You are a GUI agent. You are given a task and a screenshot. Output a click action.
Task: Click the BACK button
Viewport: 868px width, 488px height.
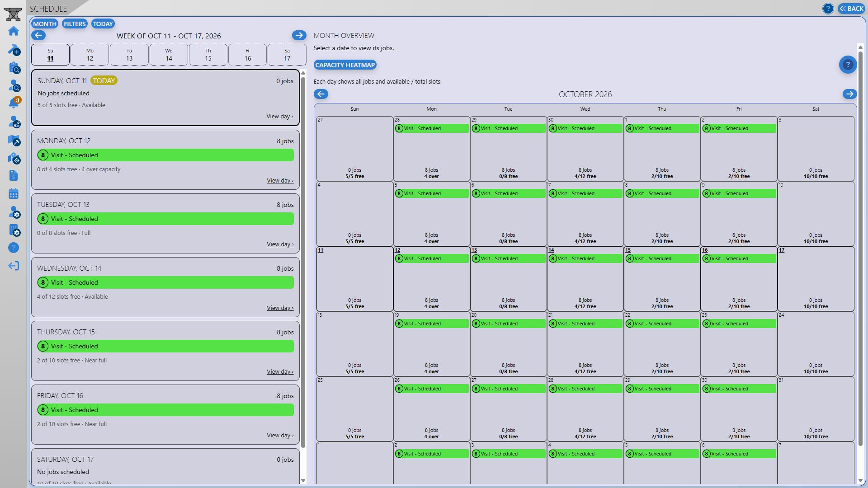(x=851, y=9)
